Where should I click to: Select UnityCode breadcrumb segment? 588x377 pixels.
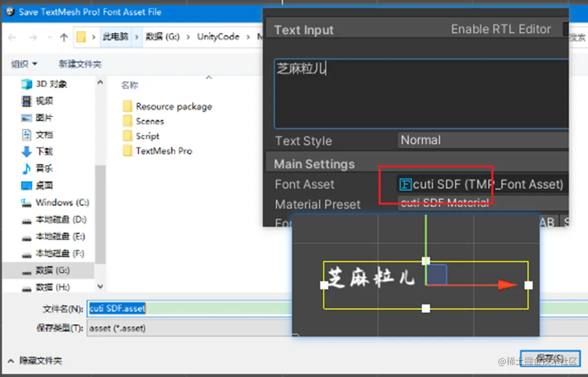(x=218, y=37)
